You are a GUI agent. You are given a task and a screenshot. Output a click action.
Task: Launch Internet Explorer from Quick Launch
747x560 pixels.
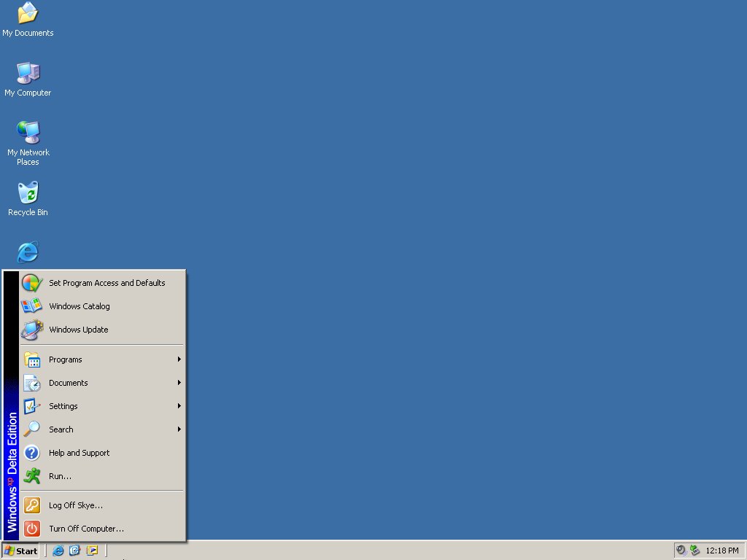[58, 551]
